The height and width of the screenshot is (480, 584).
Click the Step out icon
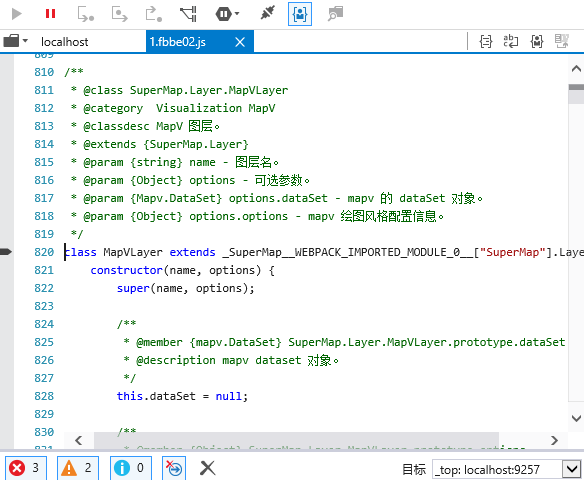point(153,14)
